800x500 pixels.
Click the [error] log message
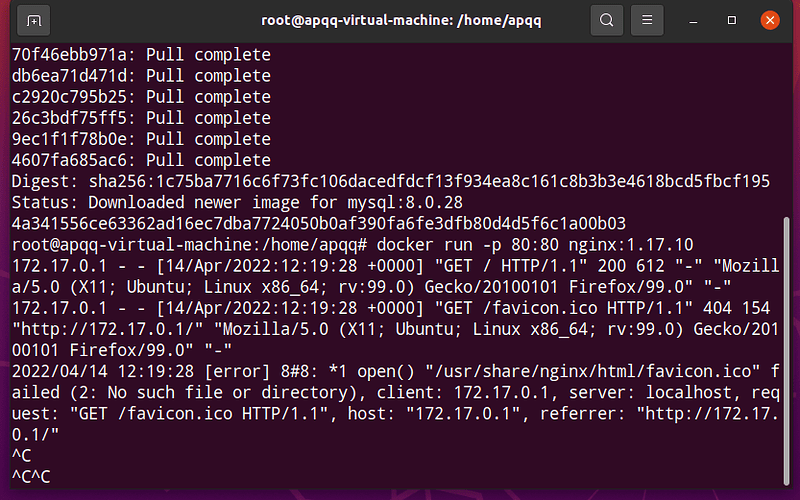(x=396, y=403)
